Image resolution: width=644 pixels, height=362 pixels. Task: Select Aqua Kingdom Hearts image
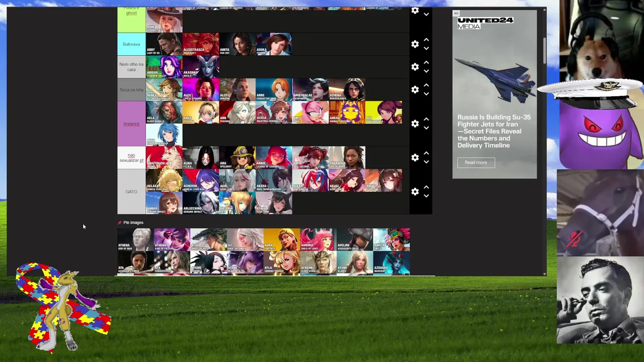coord(164,135)
